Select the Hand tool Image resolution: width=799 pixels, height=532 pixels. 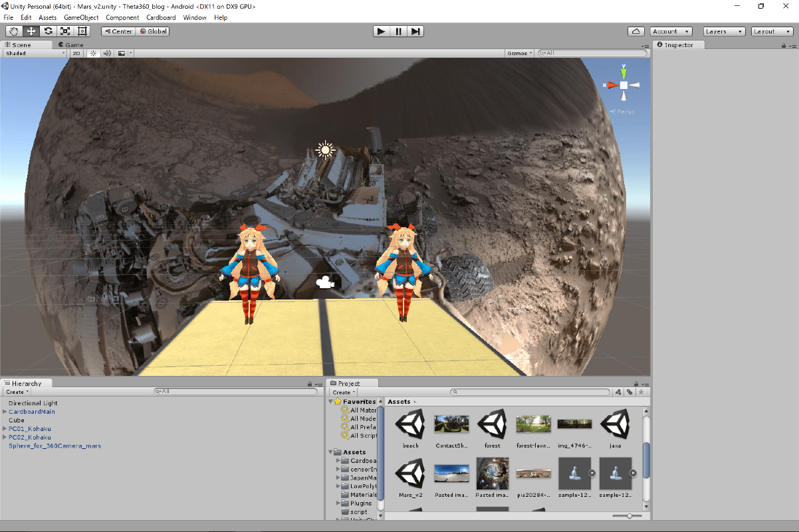click(x=14, y=31)
